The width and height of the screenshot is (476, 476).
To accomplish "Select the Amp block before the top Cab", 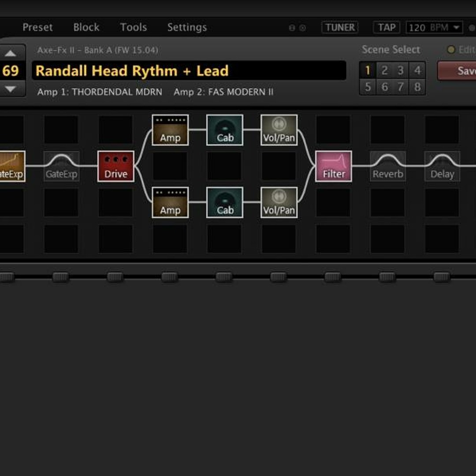I will click(x=170, y=130).
